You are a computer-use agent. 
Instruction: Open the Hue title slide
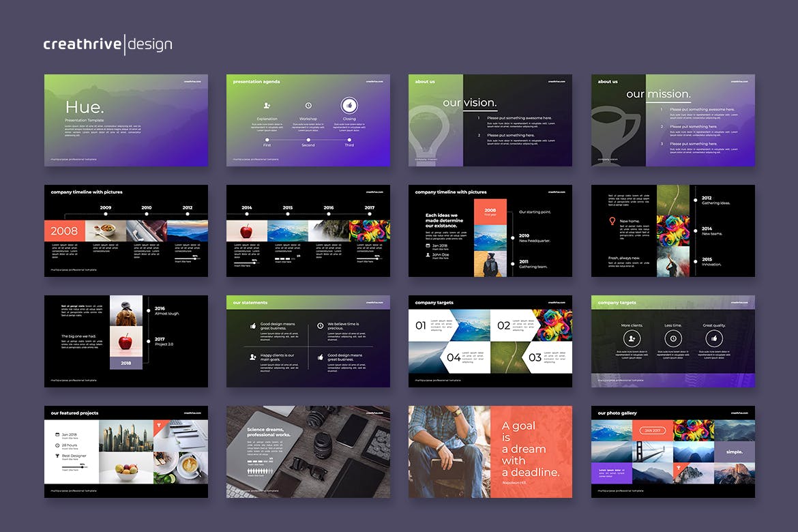click(x=126, y=120)
